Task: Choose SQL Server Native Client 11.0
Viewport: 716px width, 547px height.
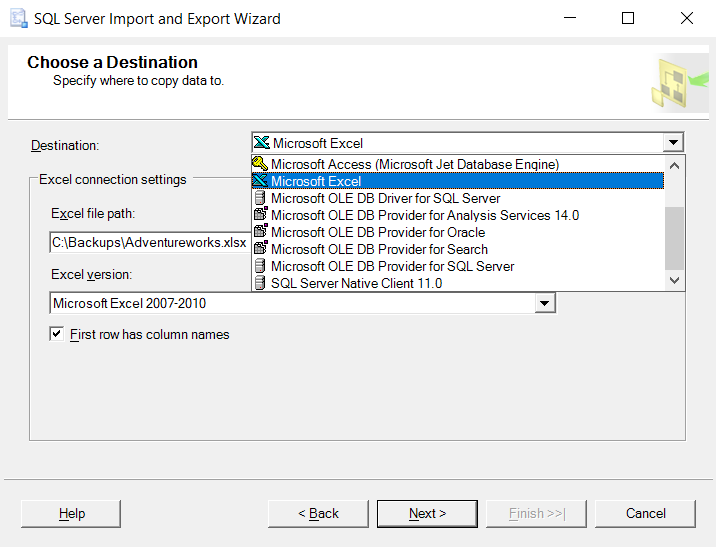Action: [x=458, y=283]
